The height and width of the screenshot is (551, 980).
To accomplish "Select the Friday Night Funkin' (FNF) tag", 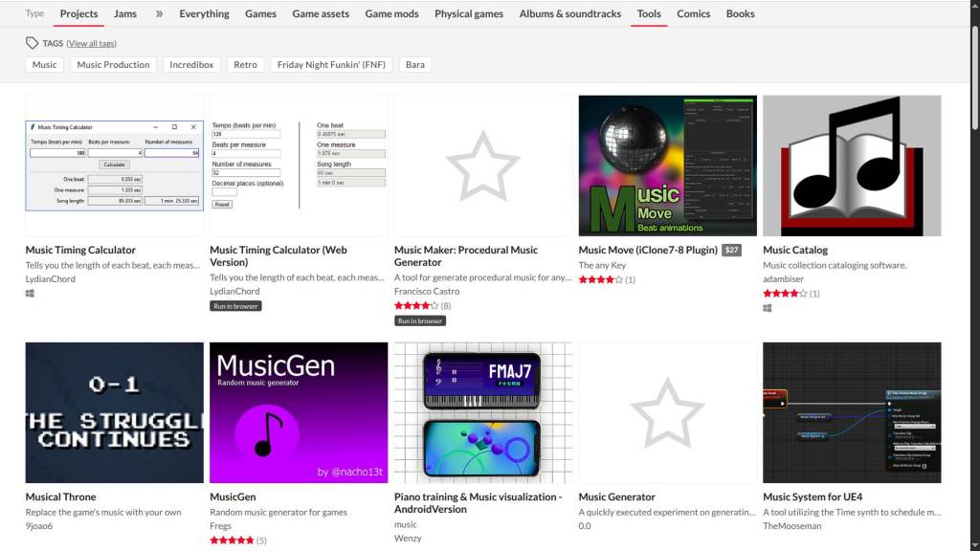I will coord(331,64).
